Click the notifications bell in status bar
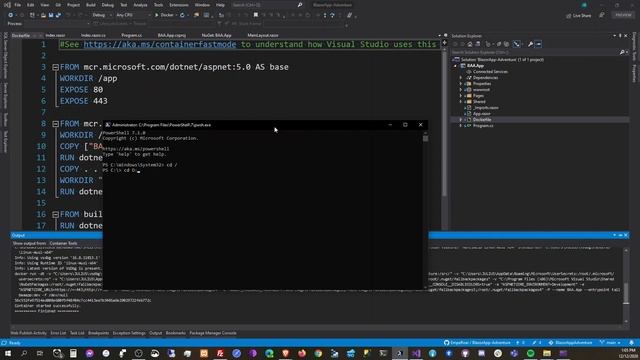Image resolution: width=640 pixels, height=360 pixels. [x=631, y=343]
